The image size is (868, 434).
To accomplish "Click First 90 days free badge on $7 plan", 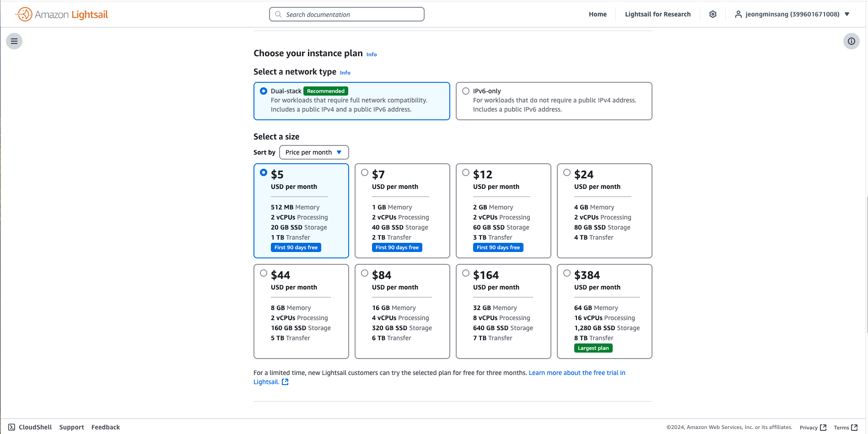I will [x=397, y=247].
